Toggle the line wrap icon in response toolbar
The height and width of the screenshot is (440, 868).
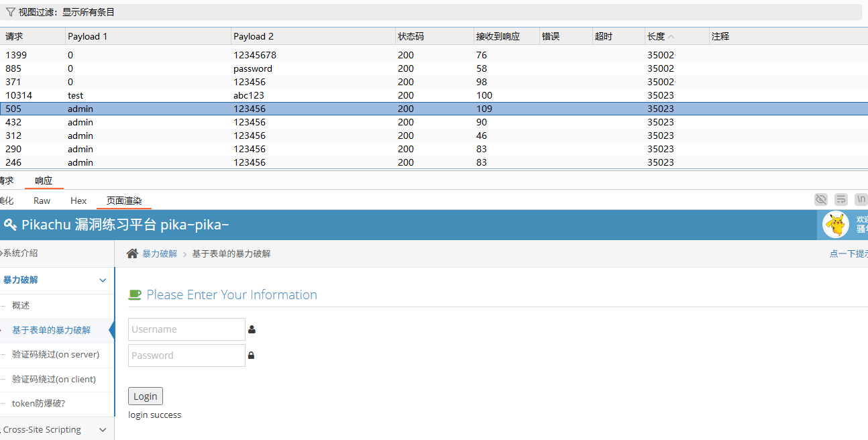pos(840,199)
